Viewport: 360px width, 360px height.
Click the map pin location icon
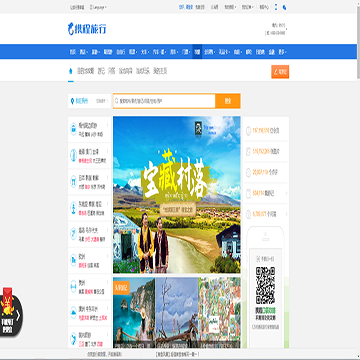tap(72, 101)
